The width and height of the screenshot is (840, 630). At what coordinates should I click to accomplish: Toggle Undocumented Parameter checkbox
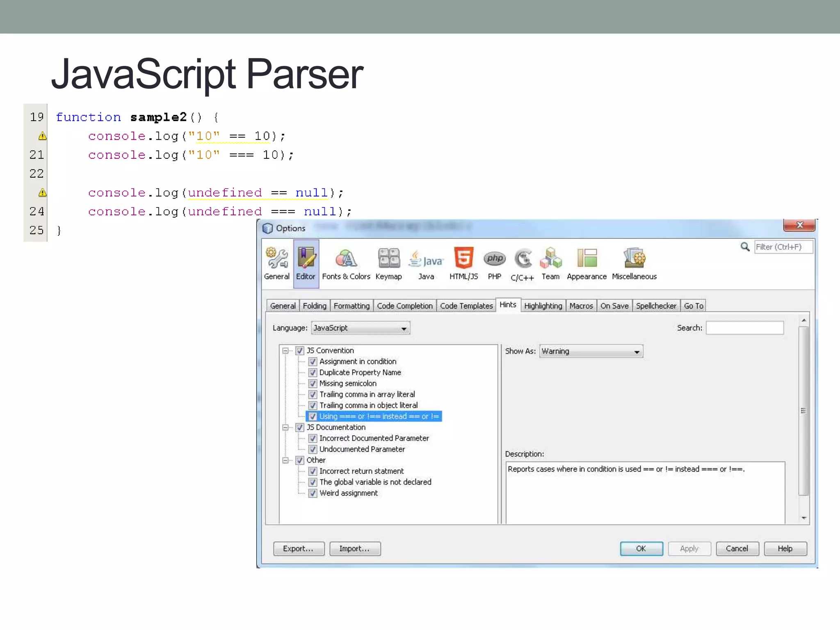[x=313, y=449]
